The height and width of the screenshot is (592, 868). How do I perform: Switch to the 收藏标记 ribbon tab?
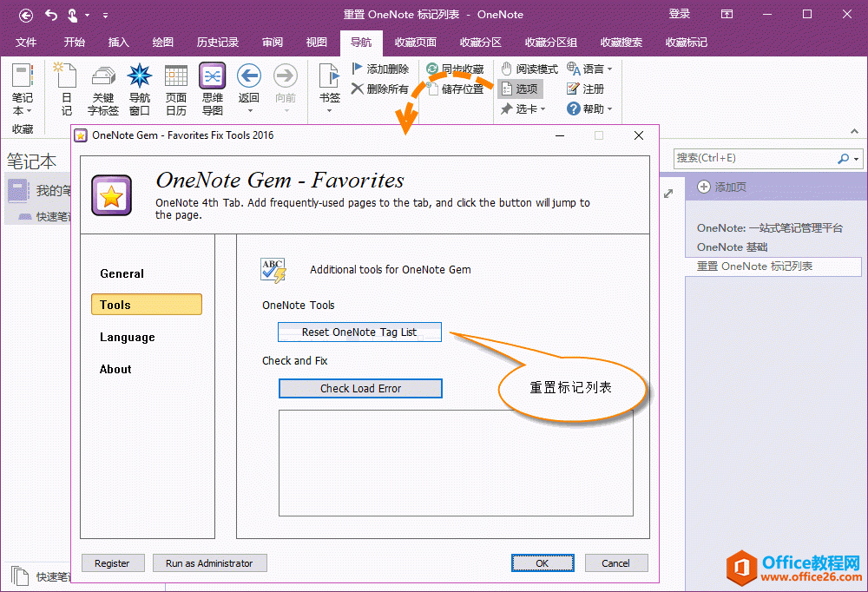click(686, 42)
